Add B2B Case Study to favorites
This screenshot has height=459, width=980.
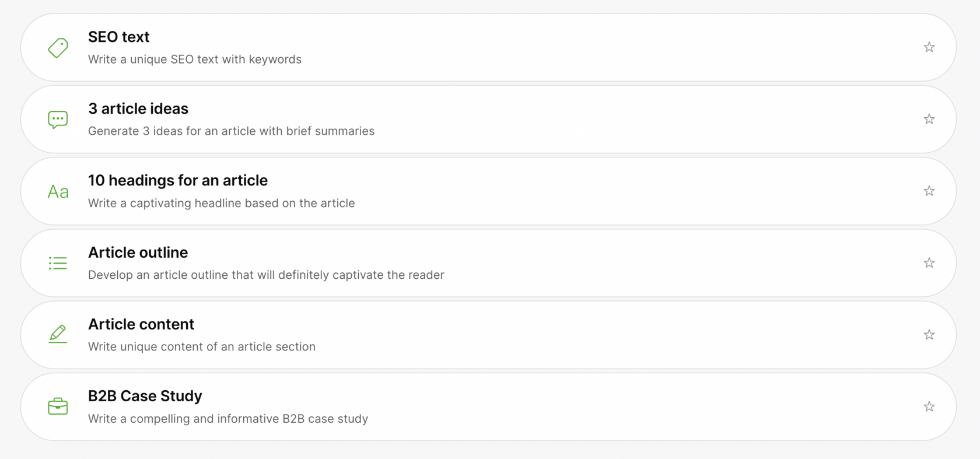[929, 407]
